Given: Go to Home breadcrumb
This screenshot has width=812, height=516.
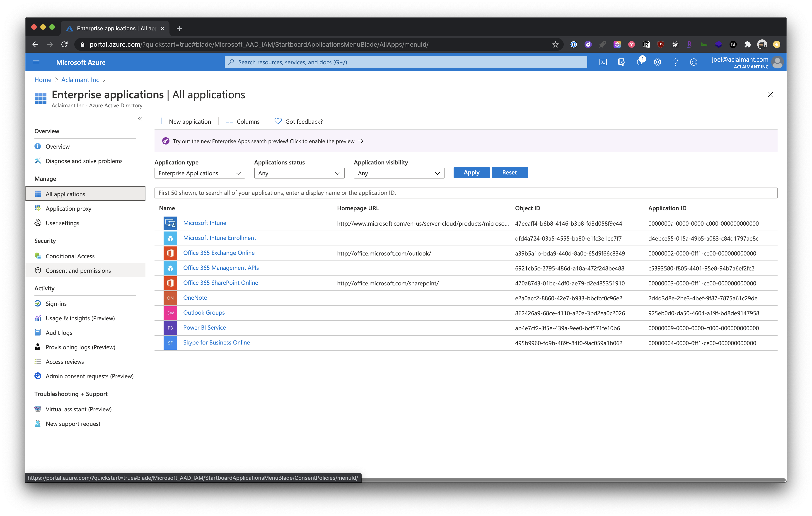Looking at the screenshot, I should click(x=43, y=80).
